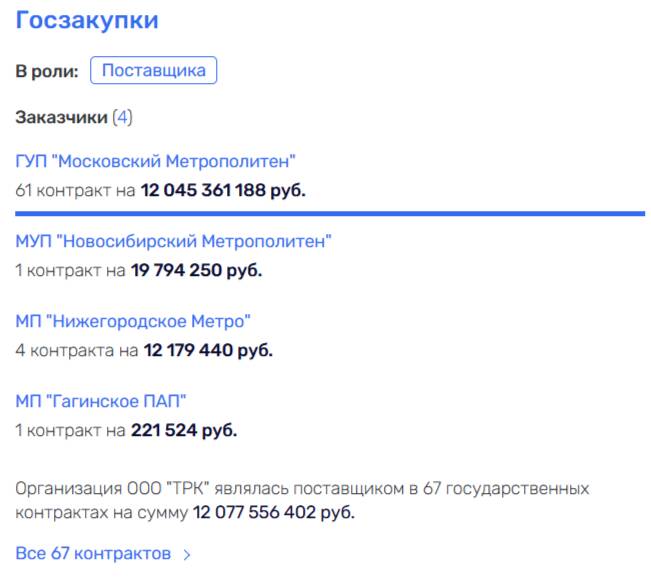Click the 12 045 361 188 руб. amount
The height and width of the screenshot is (579, 651).
[x=223, y=190]
